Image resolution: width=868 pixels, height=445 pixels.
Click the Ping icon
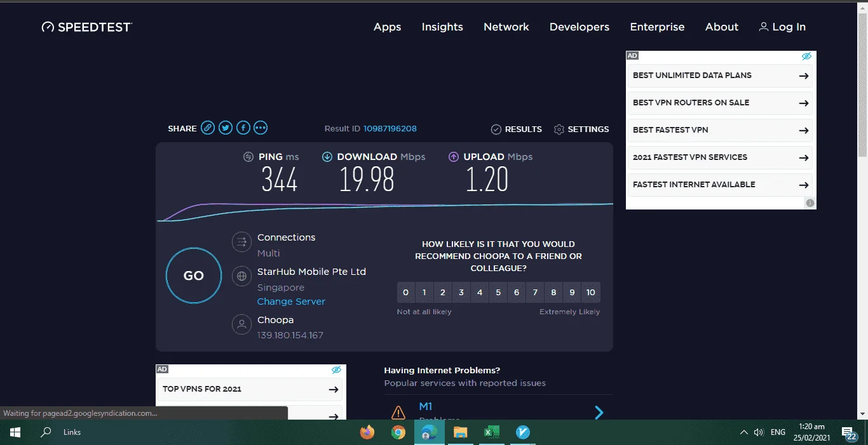click(x=248, y=157)
